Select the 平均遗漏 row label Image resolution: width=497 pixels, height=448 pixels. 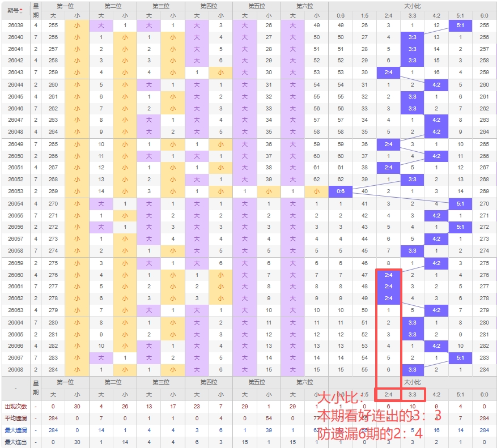click(16, 419)
